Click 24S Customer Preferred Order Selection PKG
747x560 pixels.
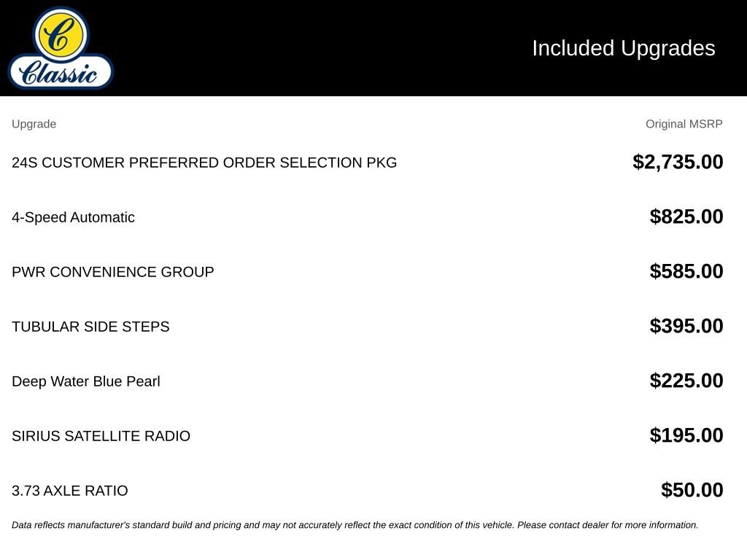tap(204, 163)
